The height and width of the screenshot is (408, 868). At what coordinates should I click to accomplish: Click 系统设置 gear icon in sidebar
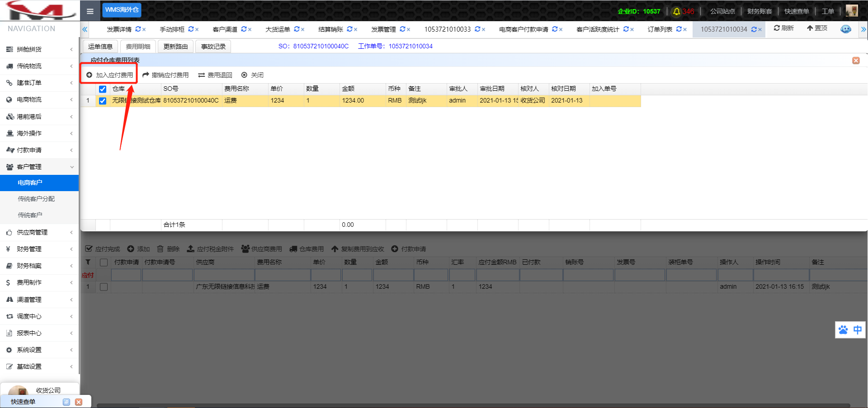[9, 350]
